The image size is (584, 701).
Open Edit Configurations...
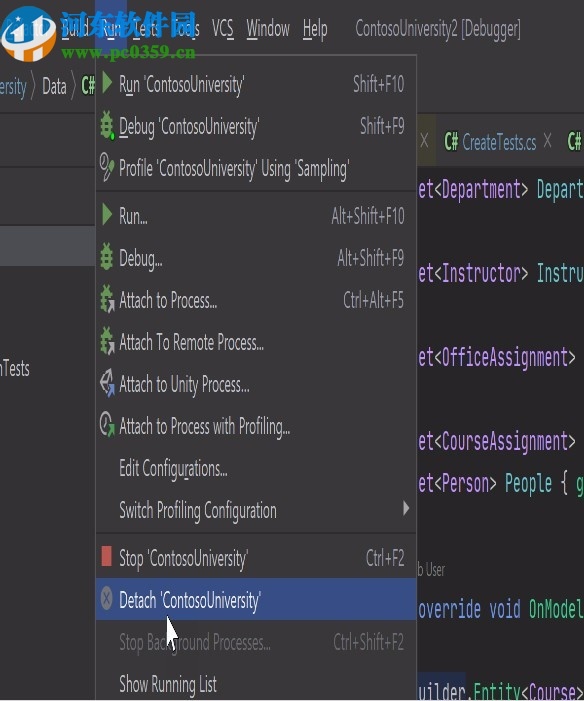[x=256, y=468]
